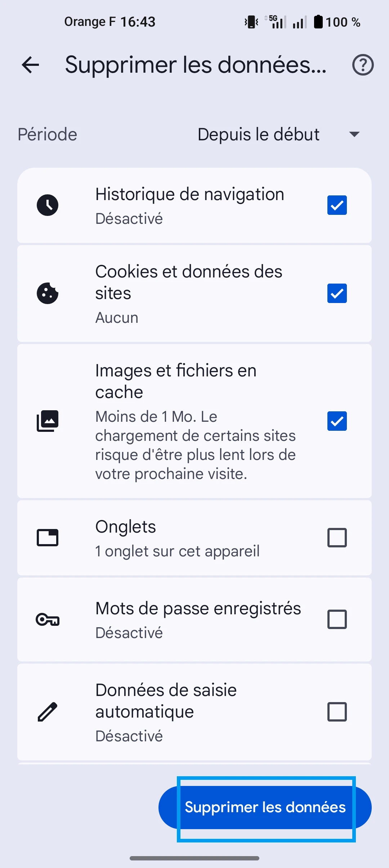
Task: Tap the back arrow icon
Action: 30,65
